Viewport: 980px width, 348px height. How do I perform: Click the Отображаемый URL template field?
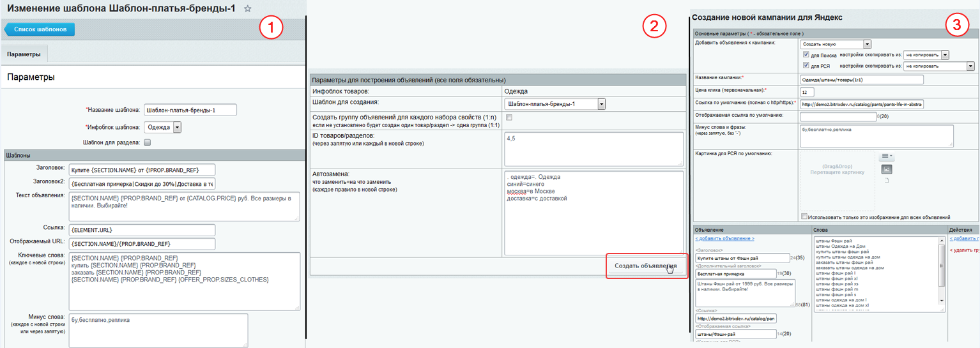pos(143,244)
